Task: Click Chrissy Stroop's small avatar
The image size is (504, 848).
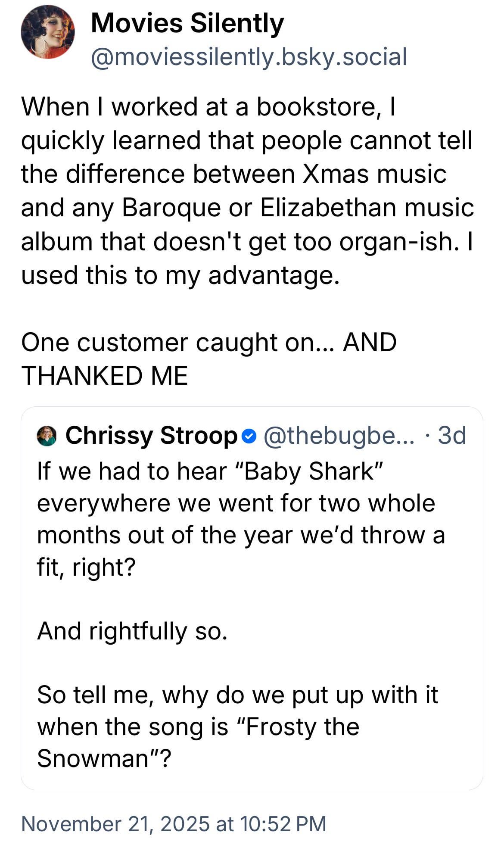Action: 47,436
